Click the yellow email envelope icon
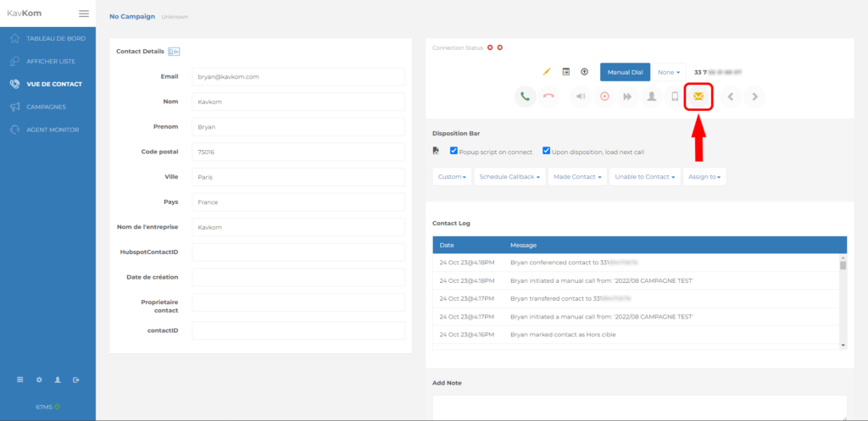 pos(698,97)
